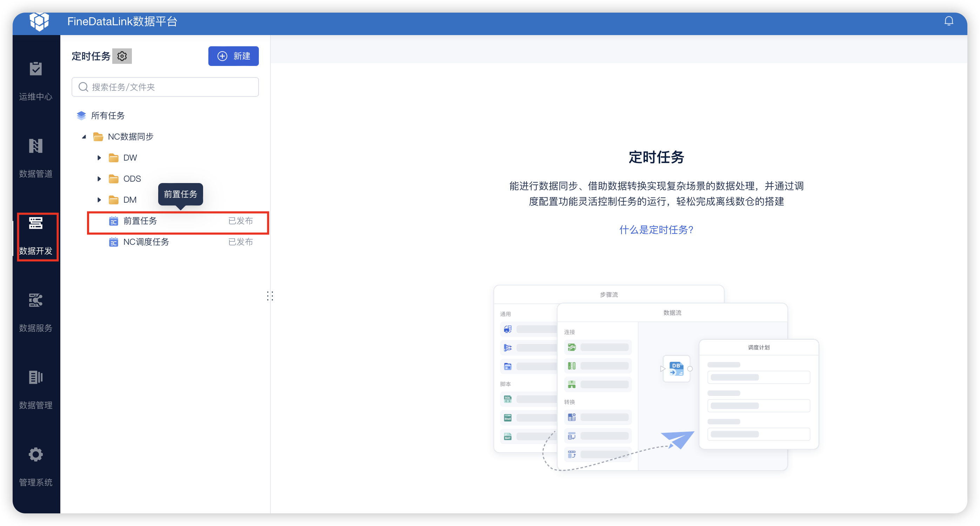Open the 数据管理 sidebar icon
The image size is (980, 526).
[36, 377]
